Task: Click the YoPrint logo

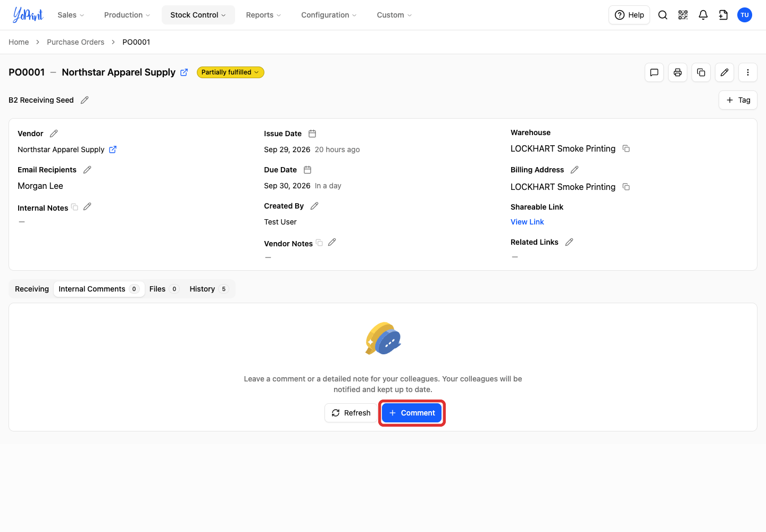Action: 28,15
